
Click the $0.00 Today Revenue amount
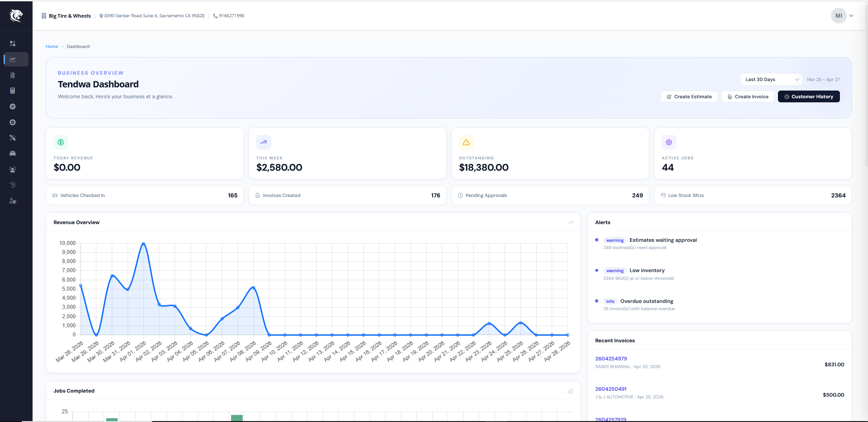[67, 168]
